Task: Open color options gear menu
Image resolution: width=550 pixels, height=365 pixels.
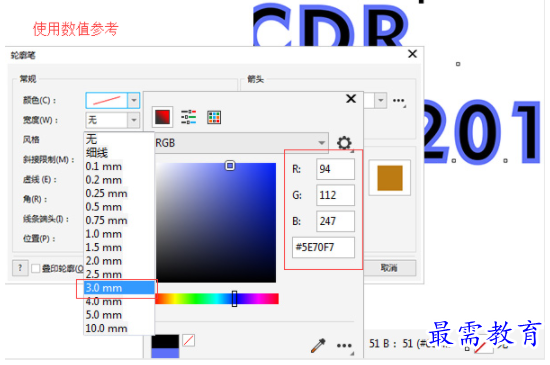Action: [344, 143]
